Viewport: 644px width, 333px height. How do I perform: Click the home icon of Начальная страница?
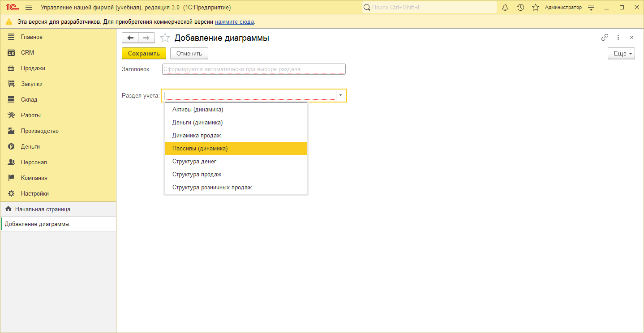(x=8, y=209)
